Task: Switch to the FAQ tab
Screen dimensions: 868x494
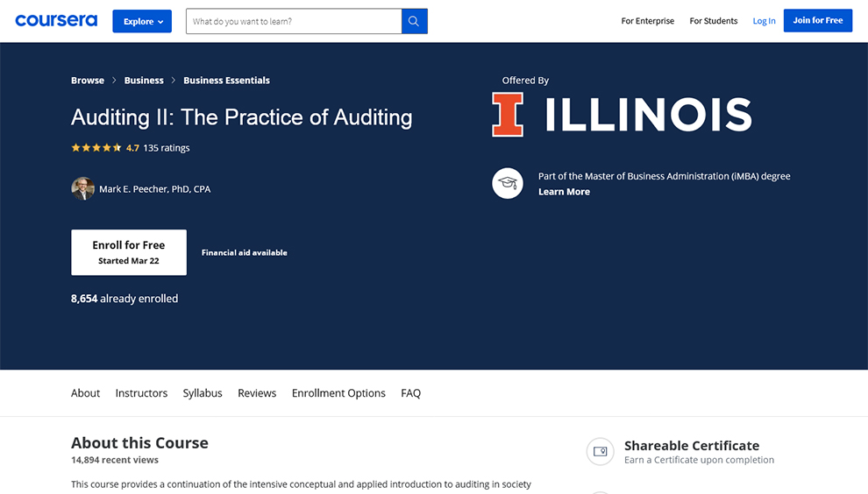Action: point(410,393)
